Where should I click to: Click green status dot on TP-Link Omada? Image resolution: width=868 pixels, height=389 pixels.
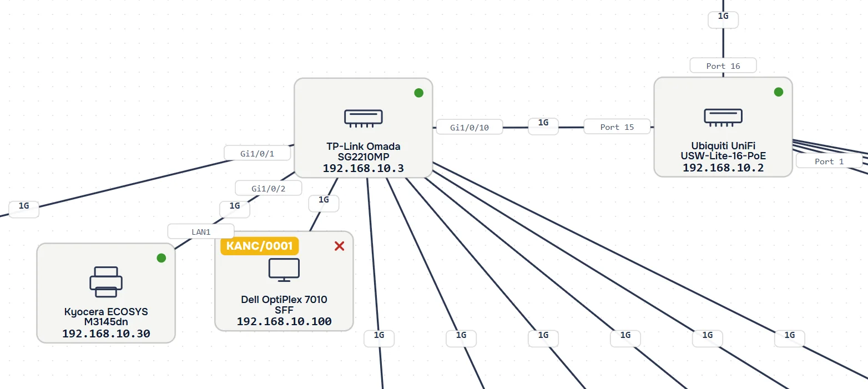tap(418, 93)
